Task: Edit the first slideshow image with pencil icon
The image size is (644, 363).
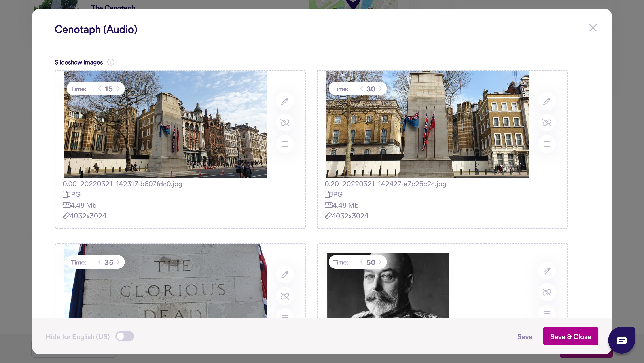Action: (285, 101)
